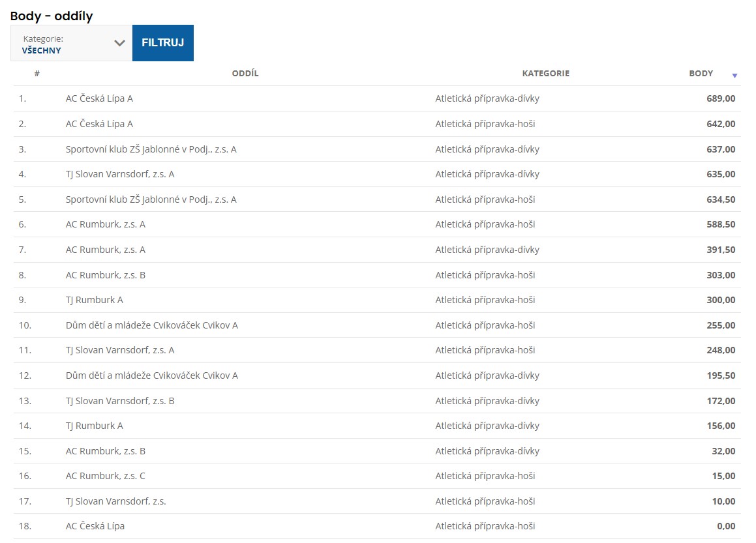Select AC Rumburk, z.s. A in row 7

(x=106, y=250)
